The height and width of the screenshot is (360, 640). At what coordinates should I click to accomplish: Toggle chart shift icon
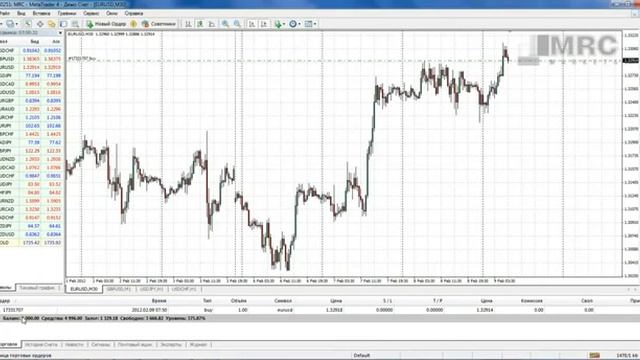264,24
